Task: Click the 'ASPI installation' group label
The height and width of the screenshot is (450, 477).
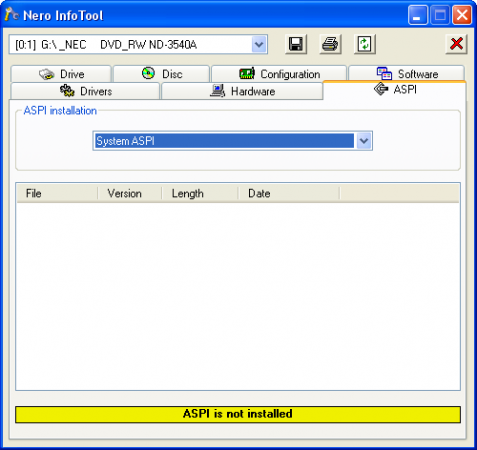Action: click(x=60, y=111)
